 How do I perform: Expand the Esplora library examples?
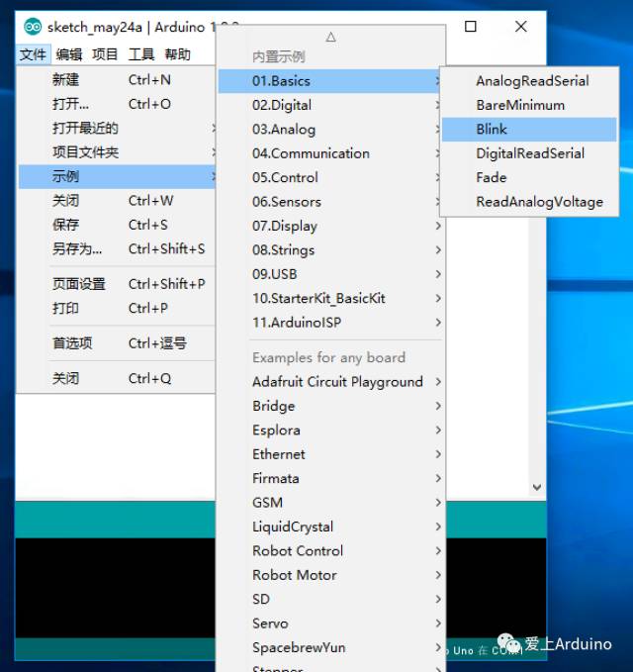pos(330,430)
